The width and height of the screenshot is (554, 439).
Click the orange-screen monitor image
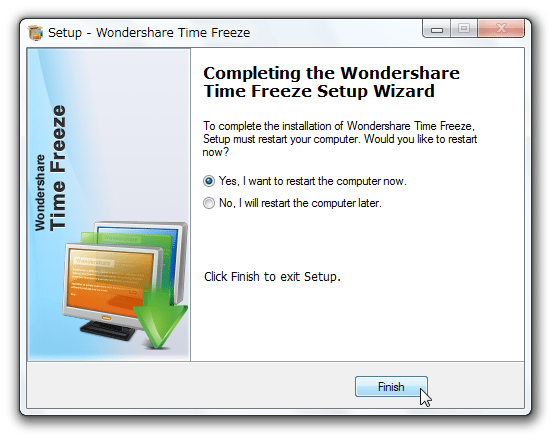pos(110,281)
